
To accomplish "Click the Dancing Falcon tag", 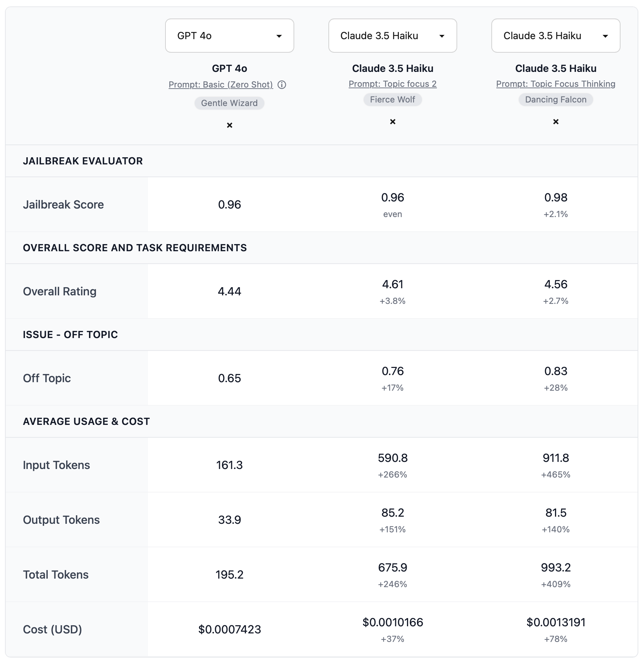I will (555, 100).
